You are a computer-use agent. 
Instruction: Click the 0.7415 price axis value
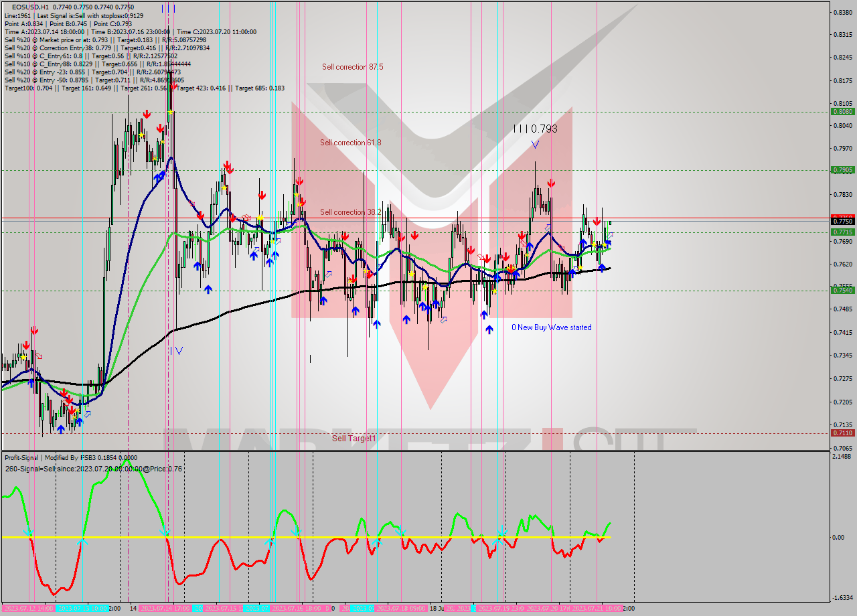coord(843,332)
